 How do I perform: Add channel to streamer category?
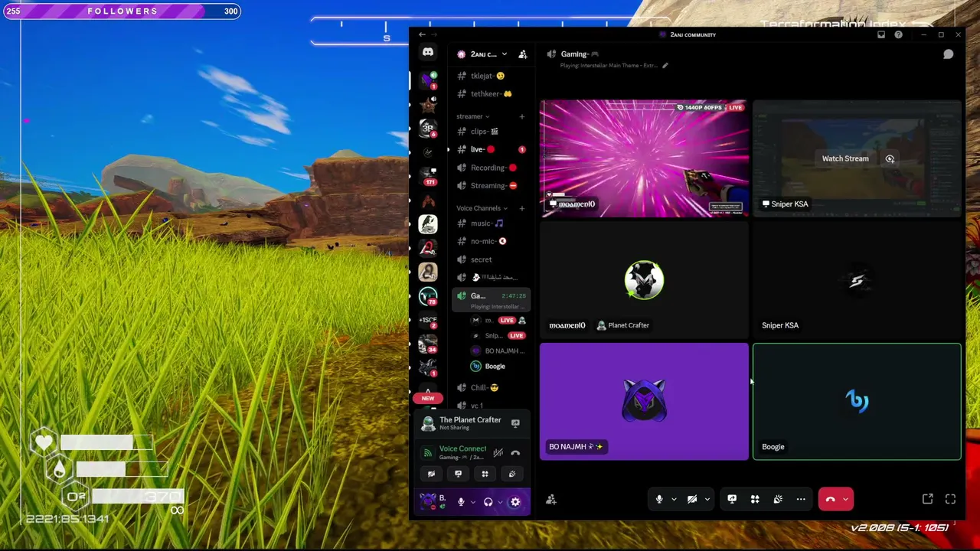[x=522, y=117]
